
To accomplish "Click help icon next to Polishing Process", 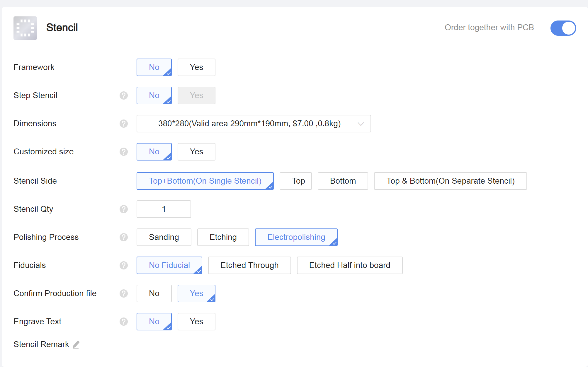I will [x=124, y=237].
